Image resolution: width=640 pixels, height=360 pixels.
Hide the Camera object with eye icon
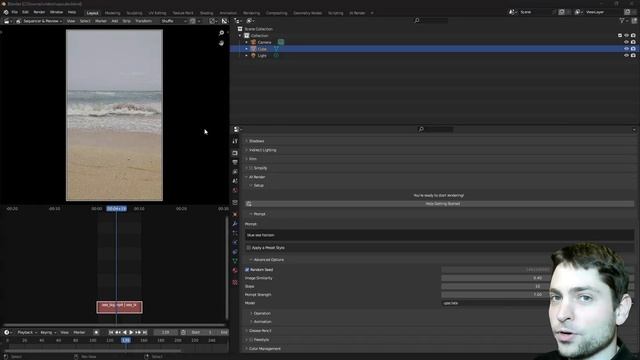click(626, 42)
